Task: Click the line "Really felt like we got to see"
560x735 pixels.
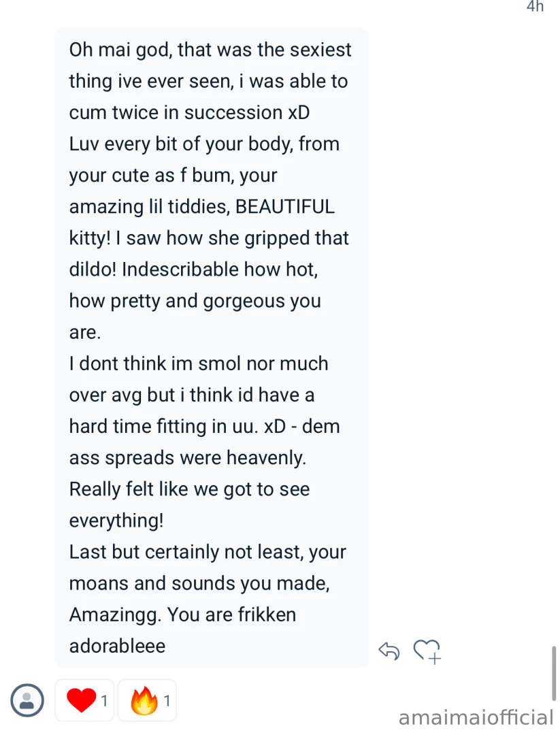Action: 189,489
